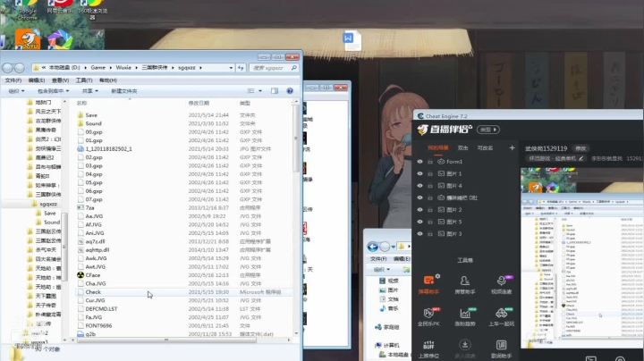The image size is (644, 361).
Task: Open the colorful pinwheel desktop shortcut
Action: tap(60, 40)
